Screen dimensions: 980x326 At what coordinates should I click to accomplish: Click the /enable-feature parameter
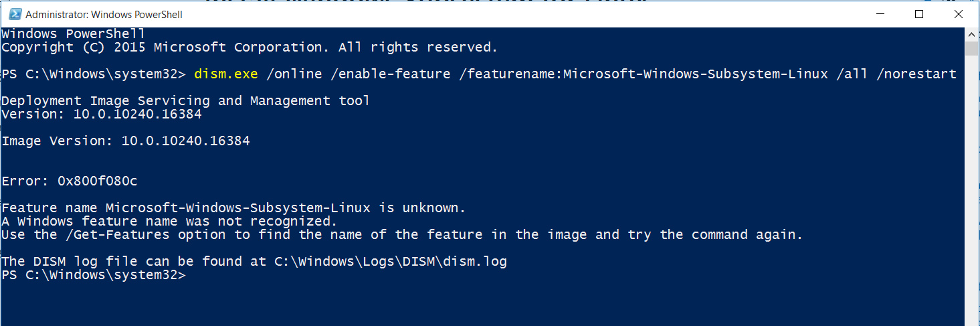[391, 74]
